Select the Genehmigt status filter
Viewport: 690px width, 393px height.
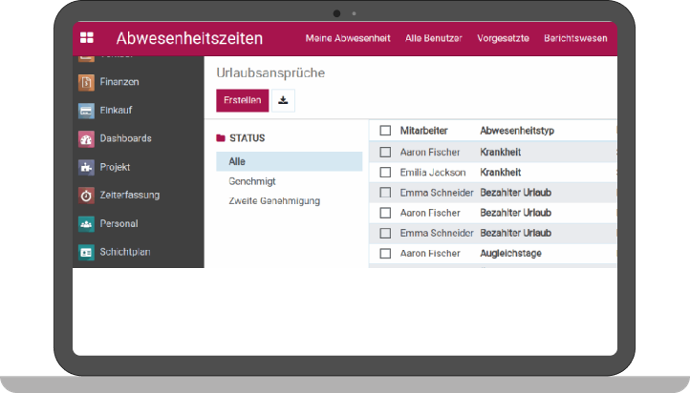coord(252,181)
